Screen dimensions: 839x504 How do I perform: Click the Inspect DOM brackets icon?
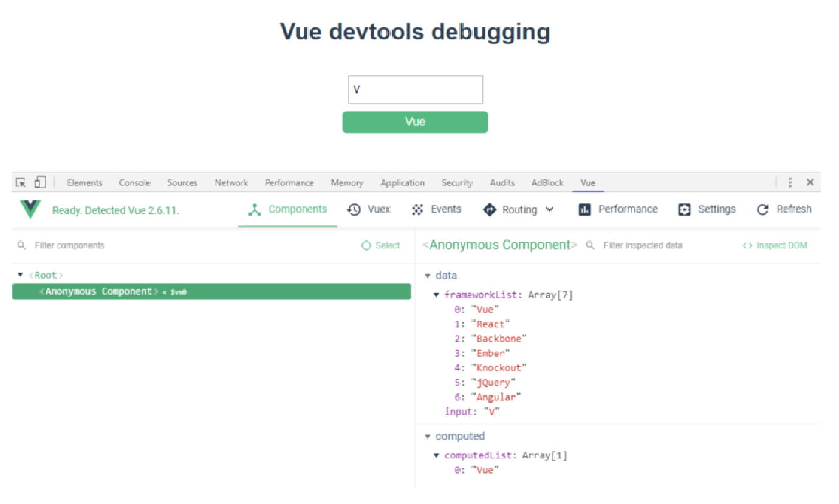coord(747,245)
